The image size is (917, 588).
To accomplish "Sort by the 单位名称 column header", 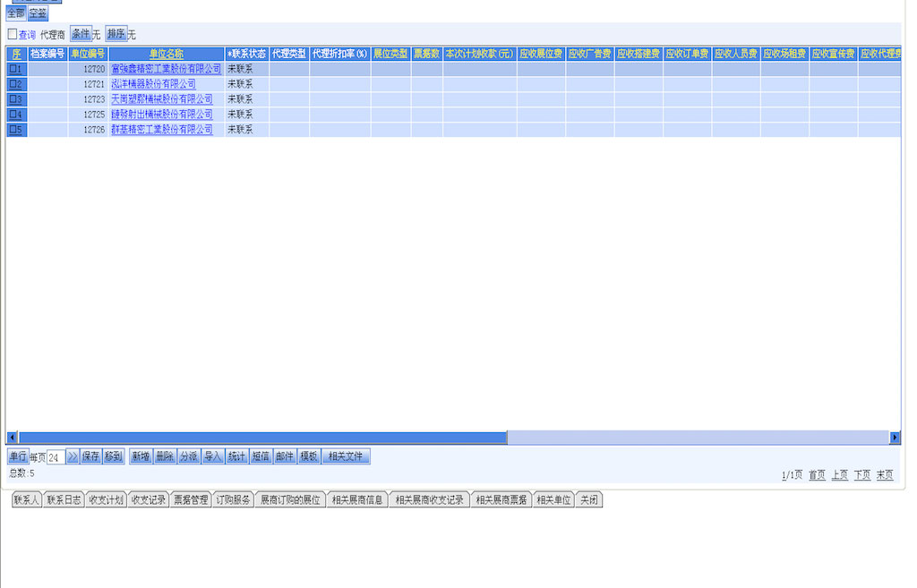I will (x=166, y=54).
